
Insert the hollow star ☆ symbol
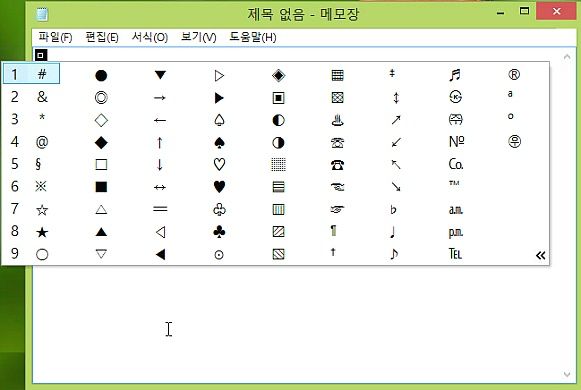pos(42,210)
